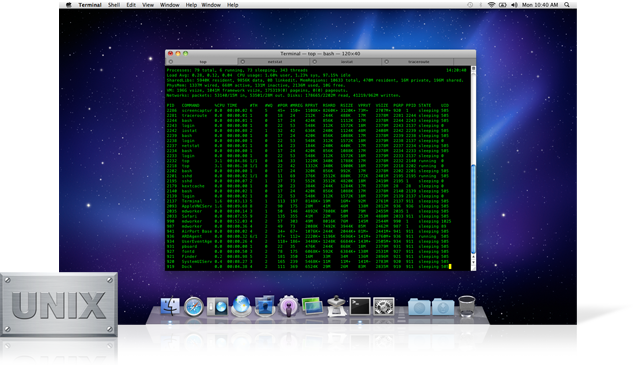Click the volume speaker menu icon
The width and height of the screenshot is (633, 365).
[x=514, y=5]
